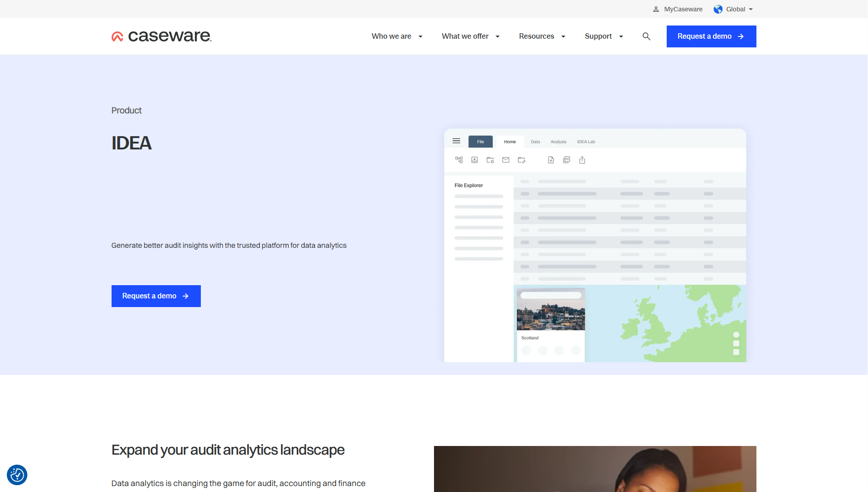The width and height of the screenshot is (868, 492).
Task: Click Request a demo in header
Action: [711, 36]
